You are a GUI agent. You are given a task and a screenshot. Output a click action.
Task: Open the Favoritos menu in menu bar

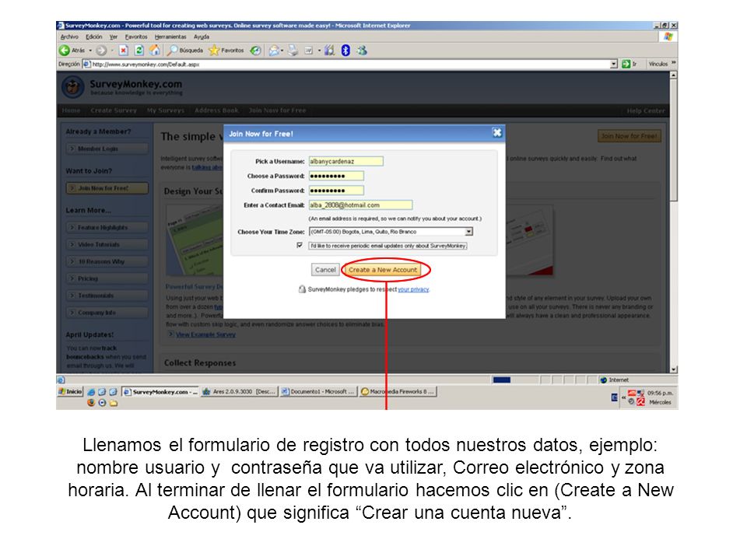pos(136,37)
